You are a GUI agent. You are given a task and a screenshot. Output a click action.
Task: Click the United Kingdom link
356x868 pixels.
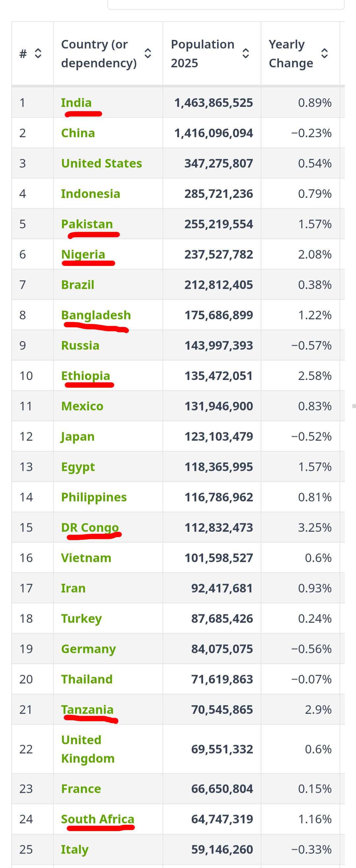[x=88, y=749]
